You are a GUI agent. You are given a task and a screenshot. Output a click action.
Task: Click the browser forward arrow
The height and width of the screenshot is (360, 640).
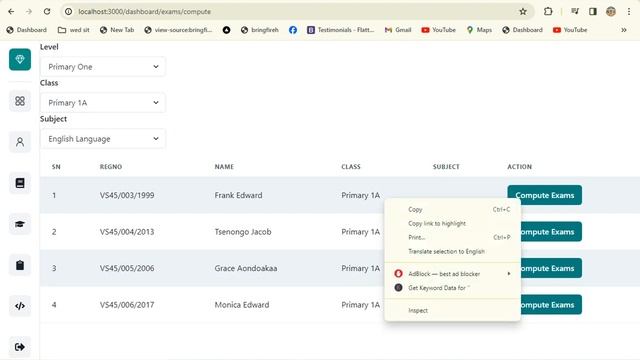click(29, 11)
